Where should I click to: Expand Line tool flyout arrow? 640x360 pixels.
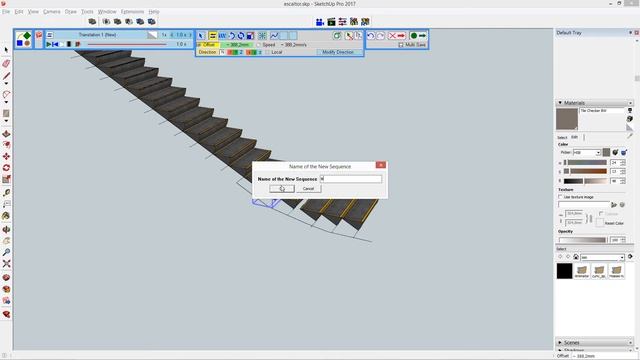(6, 84)
